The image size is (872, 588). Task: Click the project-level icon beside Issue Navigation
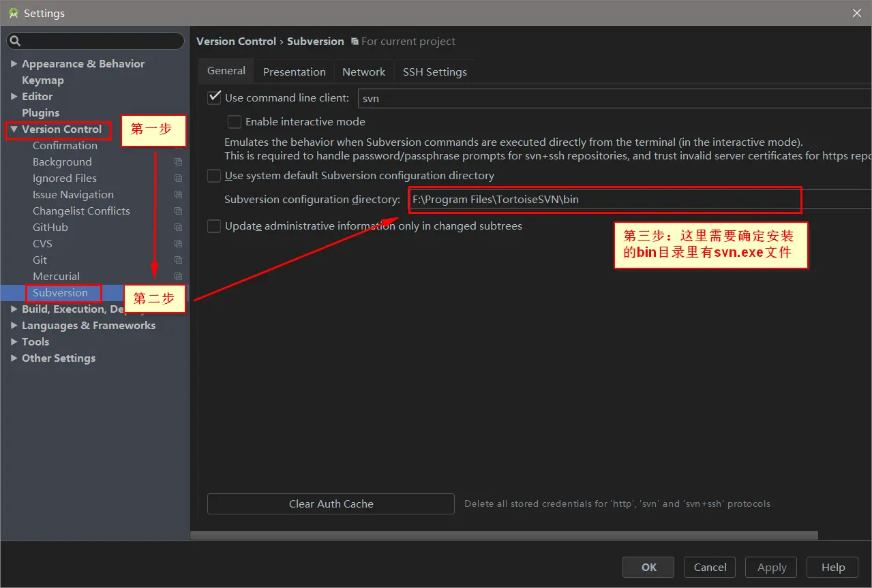[178, 195]
